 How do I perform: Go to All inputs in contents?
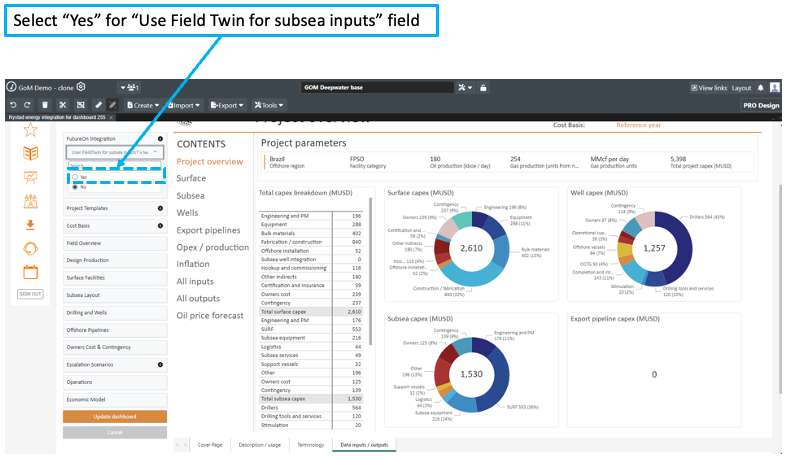pos(195,281)
